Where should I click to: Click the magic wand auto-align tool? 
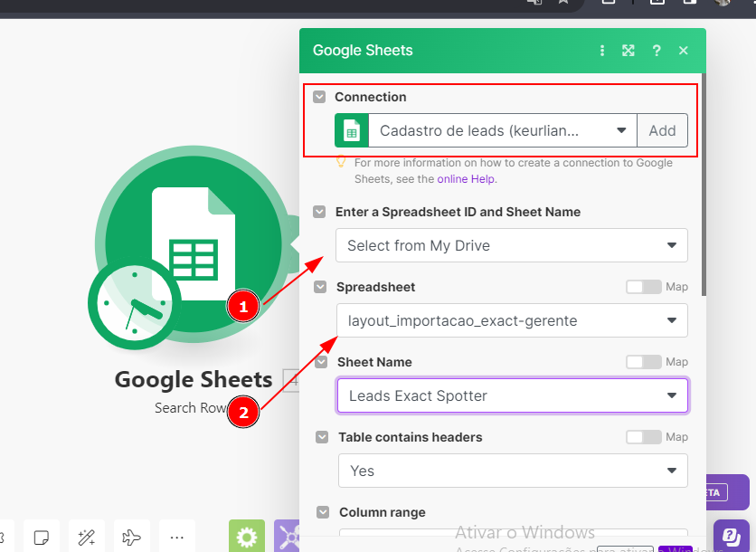[86, 537]
